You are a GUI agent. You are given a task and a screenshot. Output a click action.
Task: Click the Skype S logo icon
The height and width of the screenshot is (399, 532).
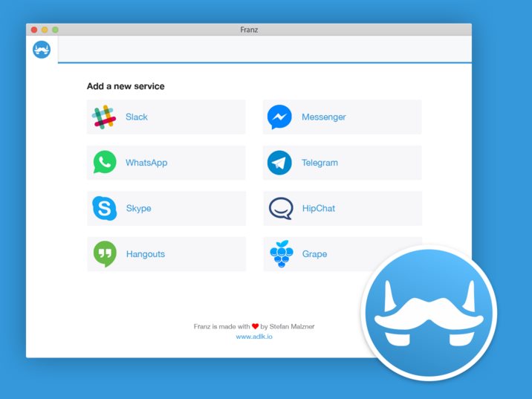coord(105,208)
